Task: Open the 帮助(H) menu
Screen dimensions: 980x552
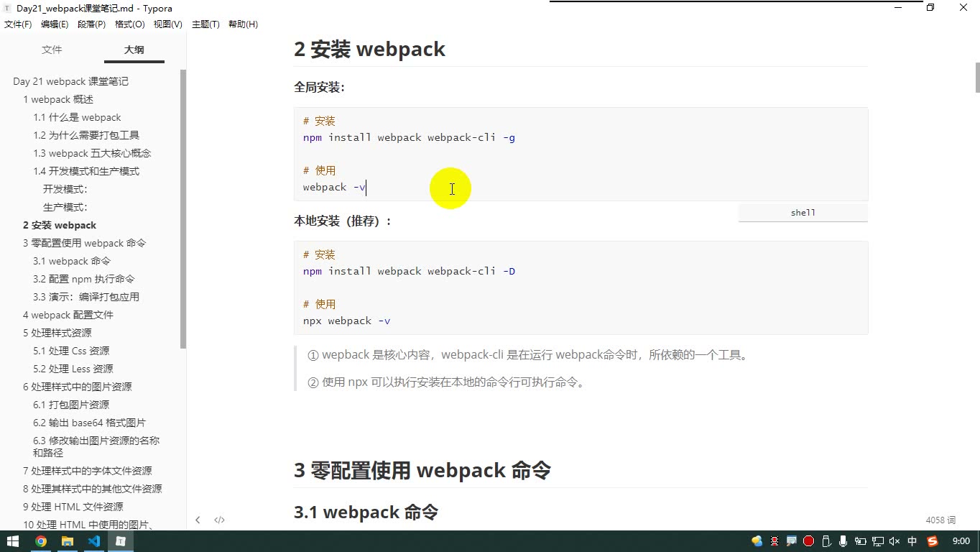Action: point(243,24)
